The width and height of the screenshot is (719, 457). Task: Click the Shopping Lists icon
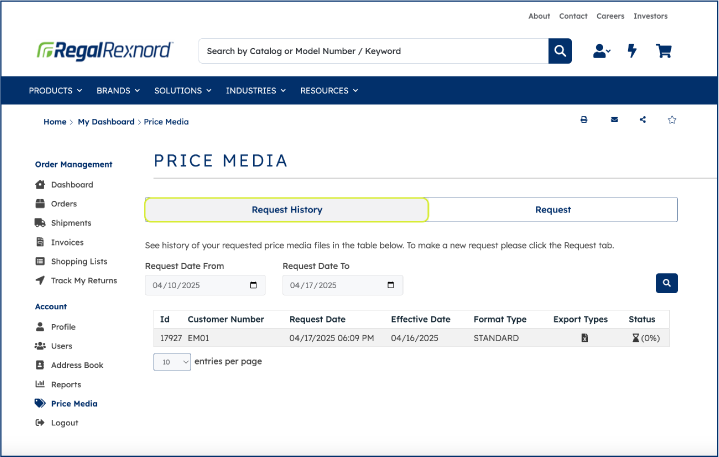coord(40,261)
